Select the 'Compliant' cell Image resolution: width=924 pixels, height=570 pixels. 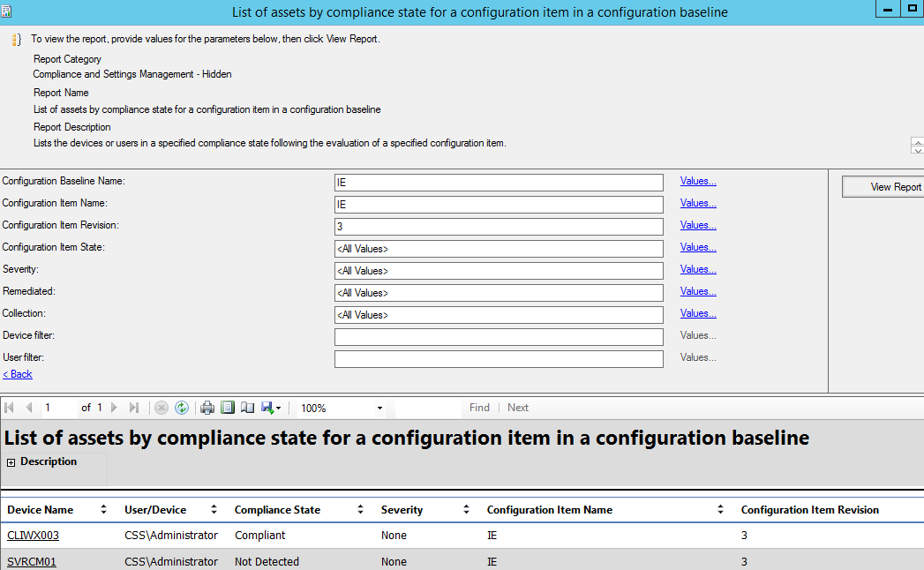tap(259, 536)
